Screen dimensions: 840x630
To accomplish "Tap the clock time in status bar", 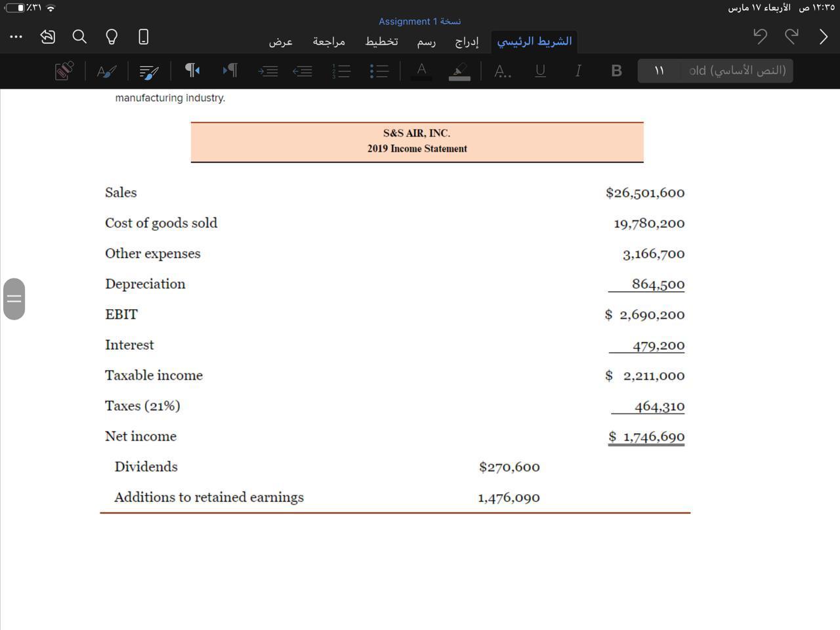I will point(816,8).
